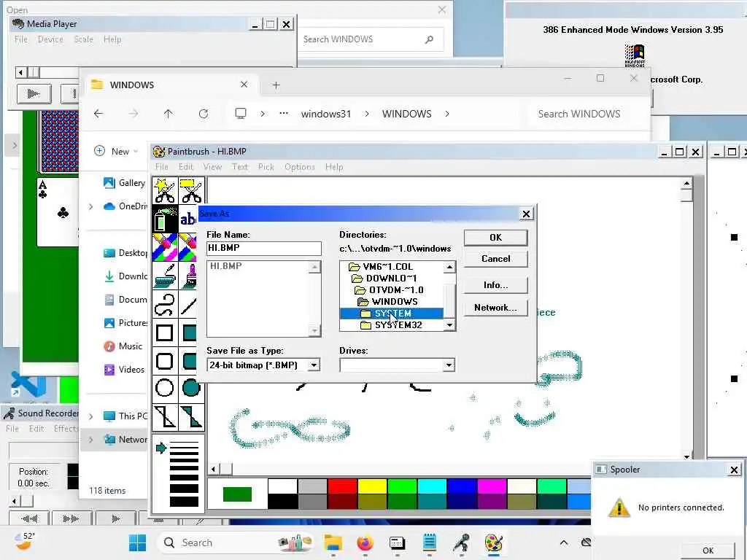Select the empty Circle/Ellipse tool

pyautogui.click(x=165, y=388)
